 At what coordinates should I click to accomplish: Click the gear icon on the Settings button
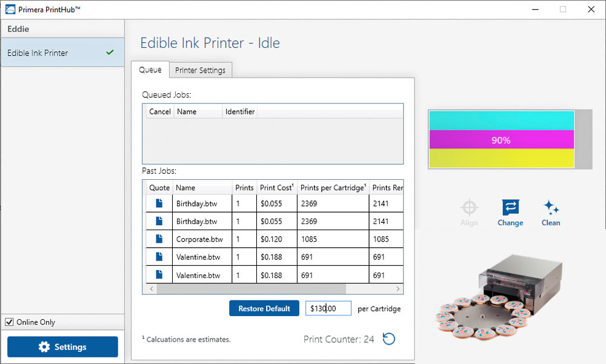click(44, 346)
